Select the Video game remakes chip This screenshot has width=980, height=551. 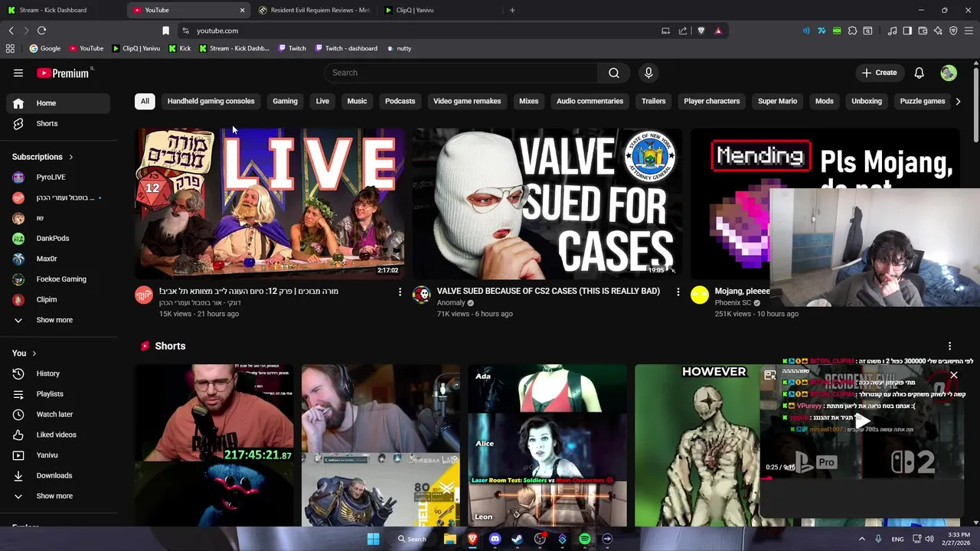[467, 101]
